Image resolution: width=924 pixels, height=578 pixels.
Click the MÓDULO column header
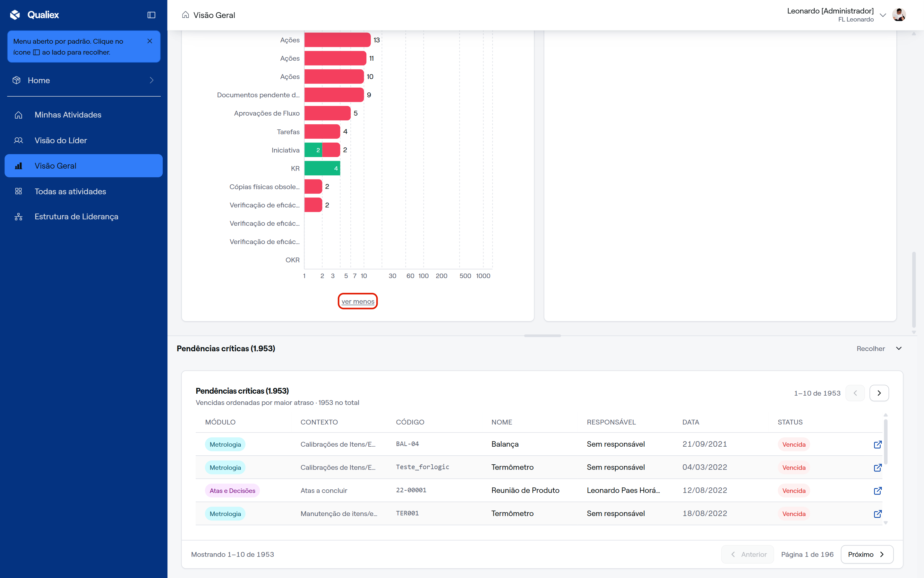coord(220,422)
